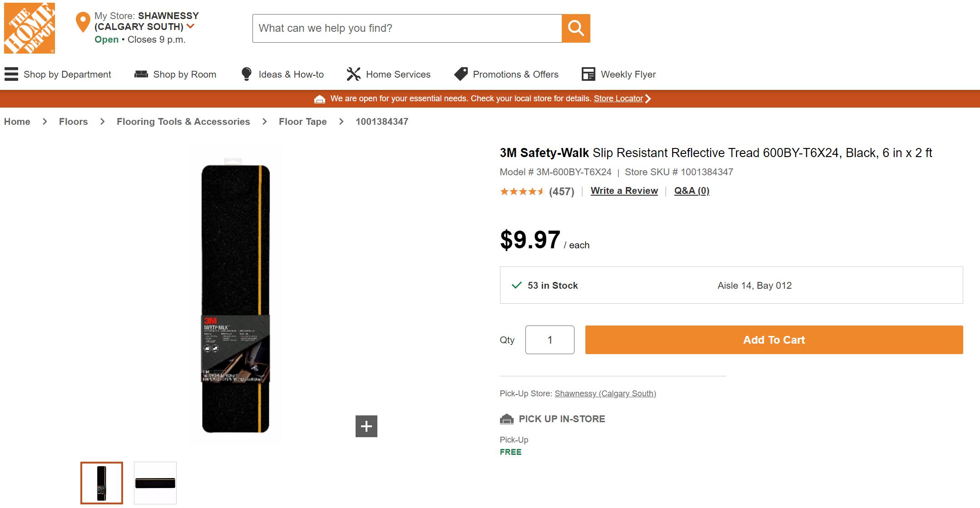Select the second horizontal product thumbnail
The width and height of the screenshot is (980, 508).
(x=155, y=483)
